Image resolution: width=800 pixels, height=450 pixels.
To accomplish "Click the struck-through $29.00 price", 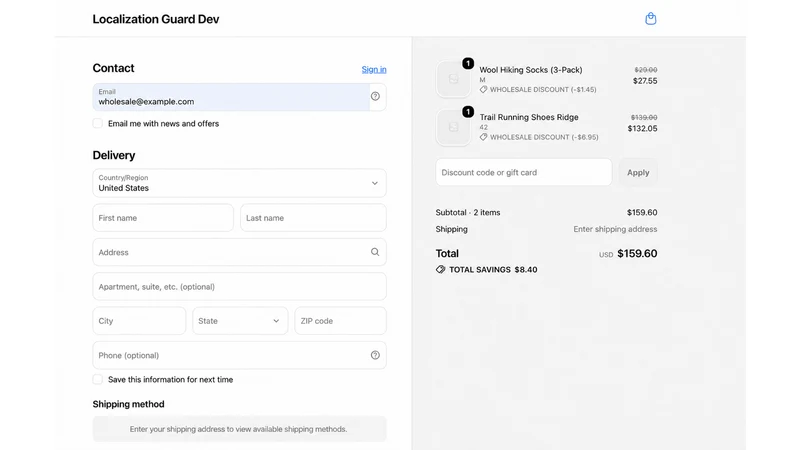I will coord(646,70).
